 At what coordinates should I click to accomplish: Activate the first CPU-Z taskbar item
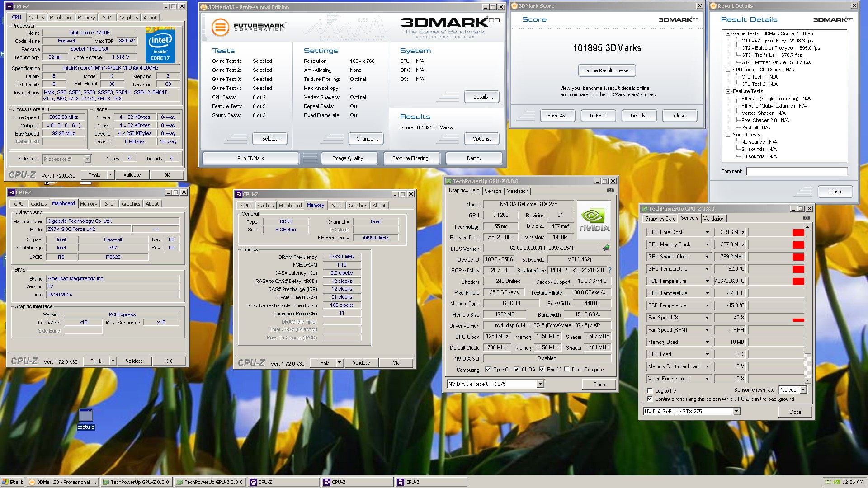click(283, 482)
